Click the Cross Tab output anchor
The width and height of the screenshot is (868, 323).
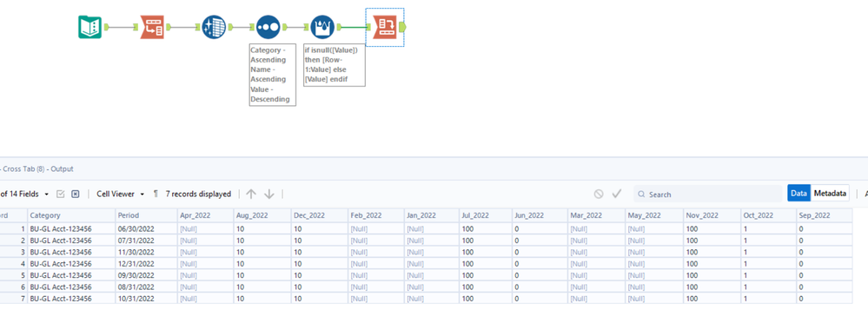[x=402, y=27]
